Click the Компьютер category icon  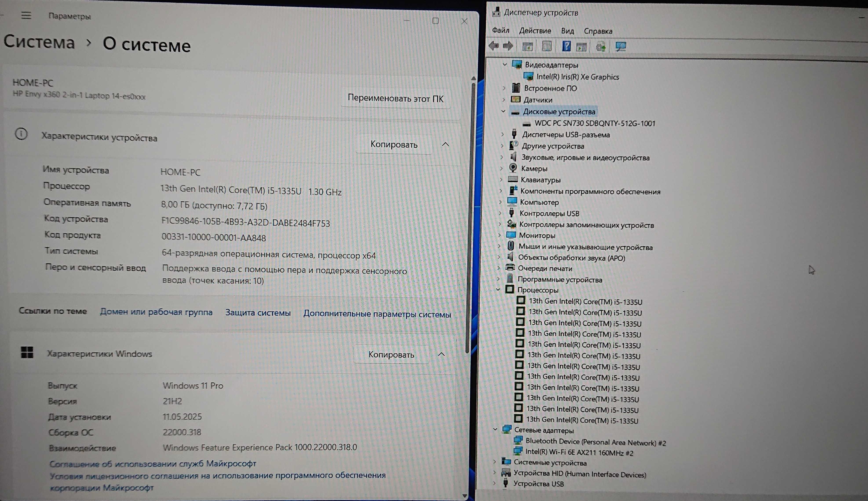512,202
